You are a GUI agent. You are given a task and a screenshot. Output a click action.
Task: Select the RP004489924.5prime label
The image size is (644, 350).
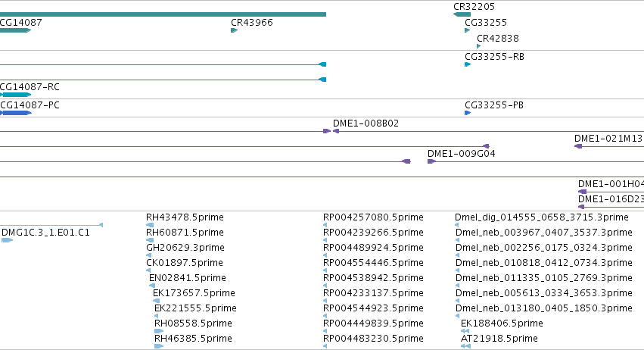click(373, 248)
